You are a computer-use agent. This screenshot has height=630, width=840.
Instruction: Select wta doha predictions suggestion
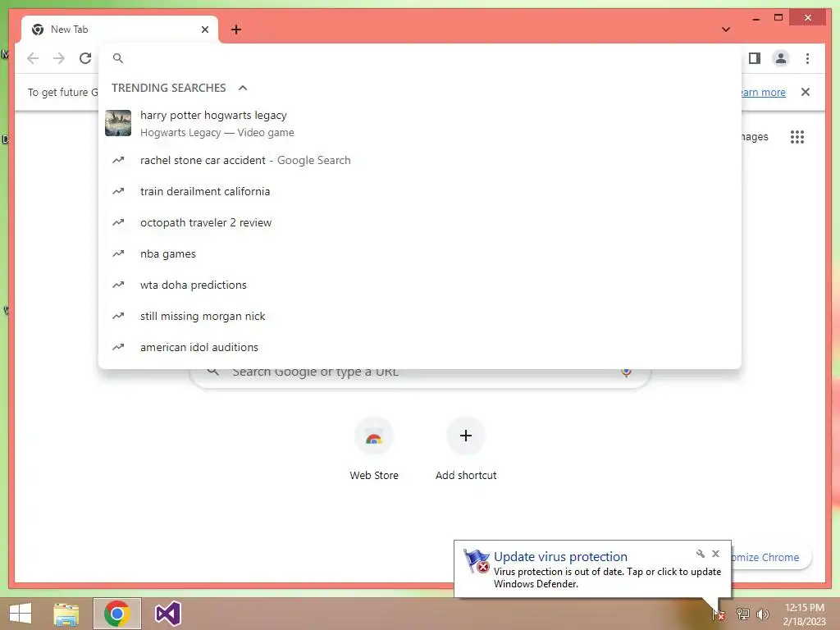(x=420, y=285)
